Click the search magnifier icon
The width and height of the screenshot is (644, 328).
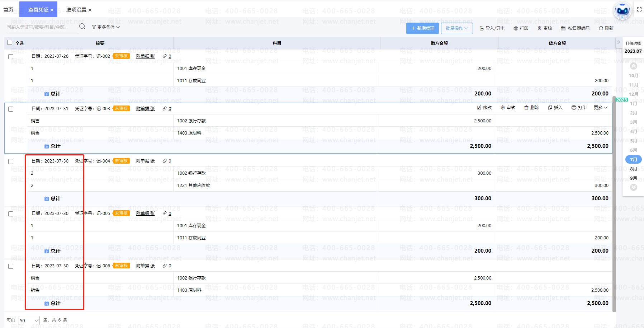point(82,27)
